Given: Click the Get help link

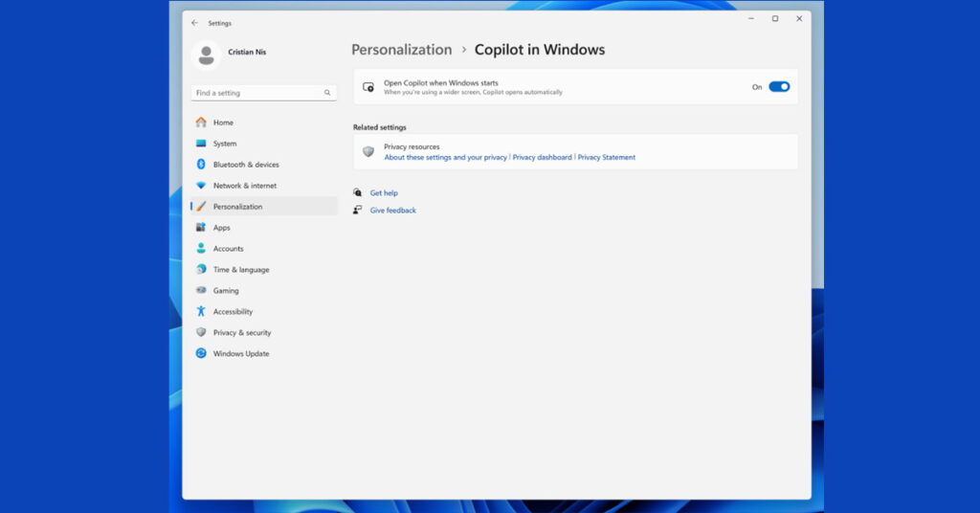Looking at the screenshot, I should pyautogui.click(x=384, y=193).
